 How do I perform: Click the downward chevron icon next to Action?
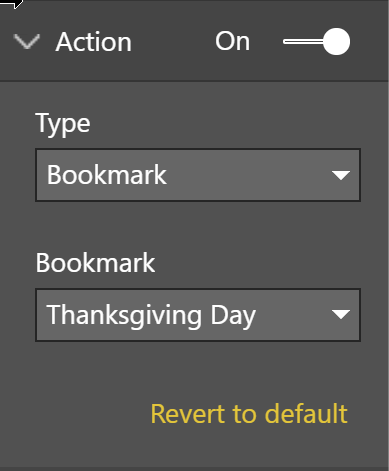coord(27,42)
